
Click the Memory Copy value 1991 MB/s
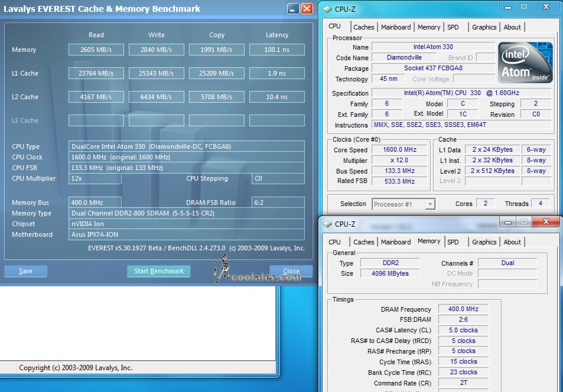pyautogui.click(x=216, y=50)
